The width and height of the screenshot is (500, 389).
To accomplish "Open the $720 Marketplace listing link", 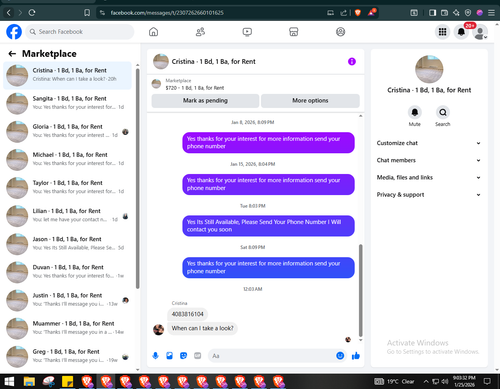I will point(195,88).
